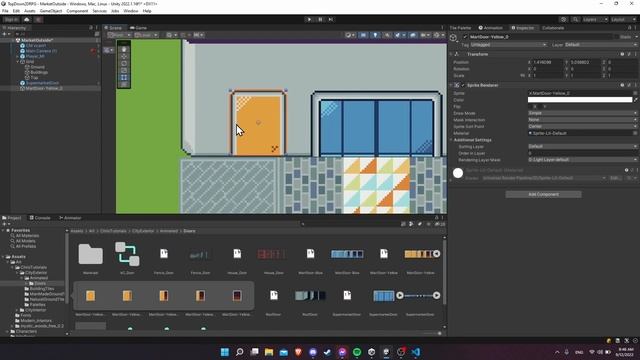640x360 pixels.
Task: Switch to the Console tab
Action: point(40,218)
